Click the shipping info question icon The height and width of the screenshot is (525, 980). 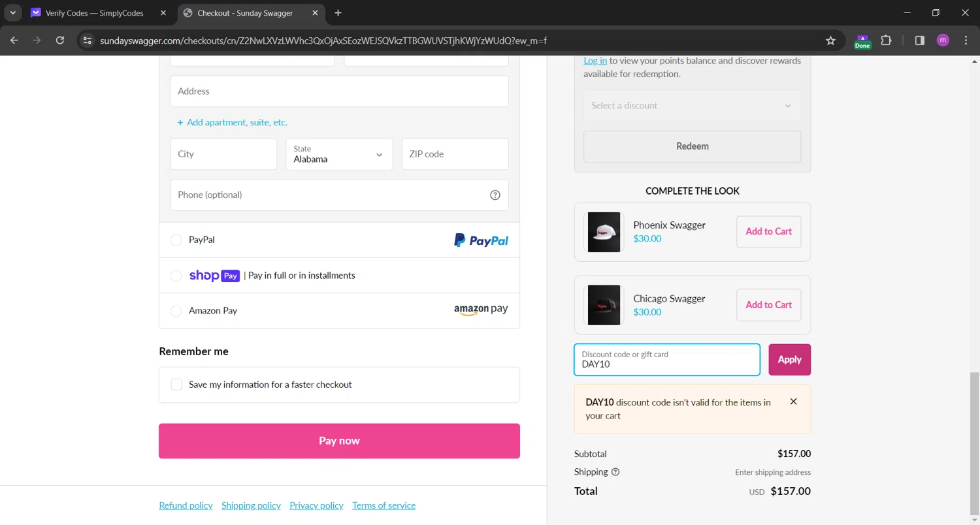pos(615,472)
